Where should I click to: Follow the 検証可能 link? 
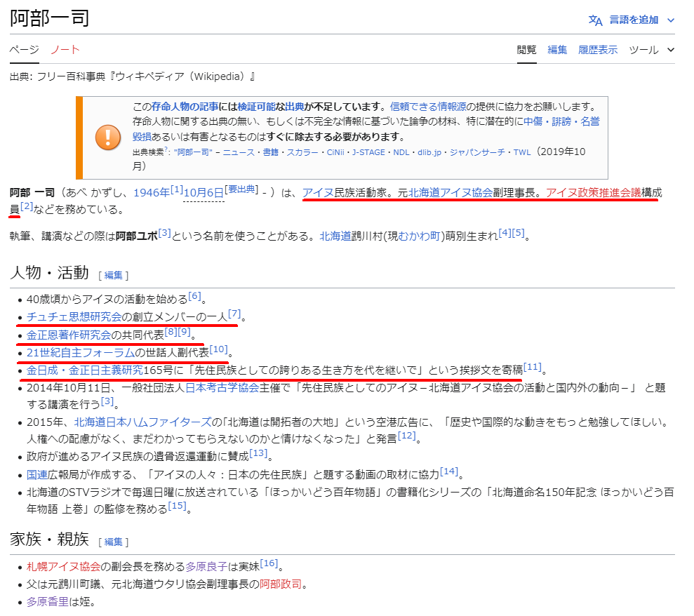[257, 107]
